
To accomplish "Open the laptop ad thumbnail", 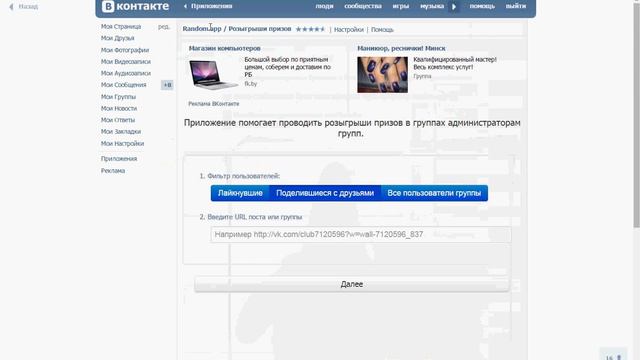I will 213,75.
